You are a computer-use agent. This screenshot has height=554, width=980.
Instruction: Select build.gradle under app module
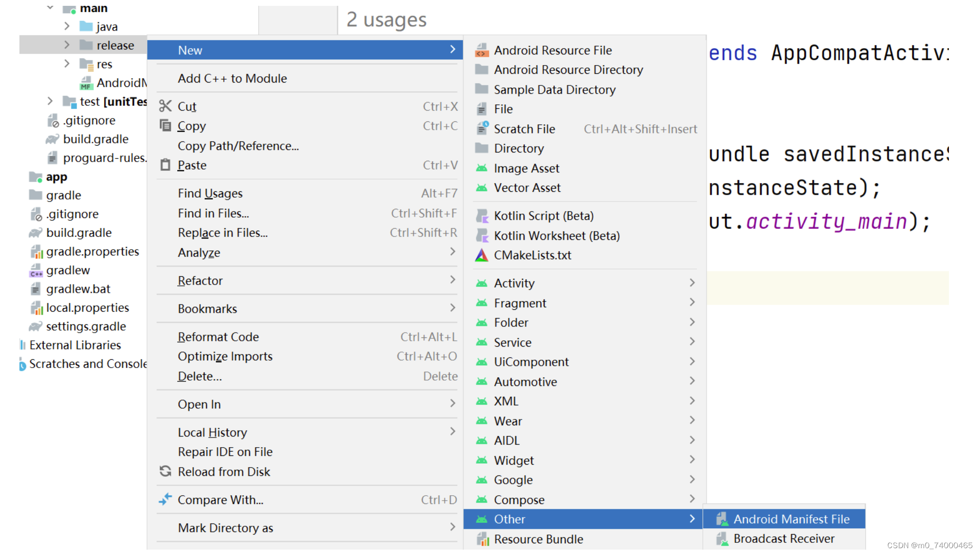tap(96, 139)
